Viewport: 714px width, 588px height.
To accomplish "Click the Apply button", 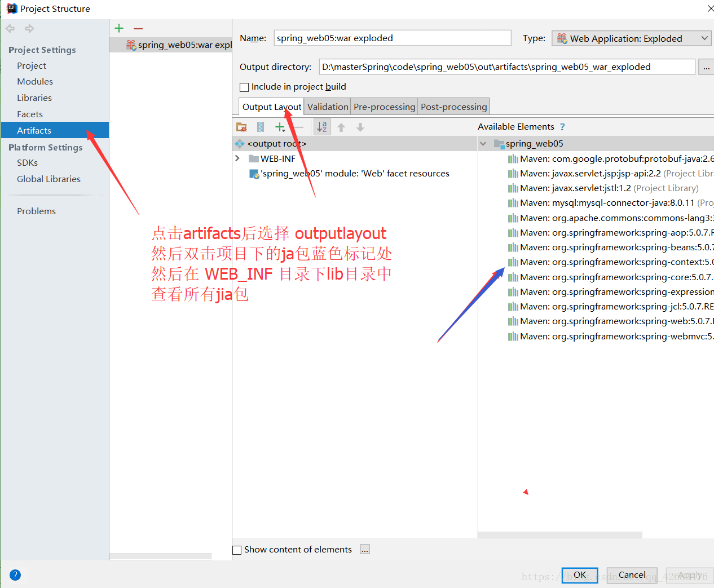I will click(x=690, y=575).
